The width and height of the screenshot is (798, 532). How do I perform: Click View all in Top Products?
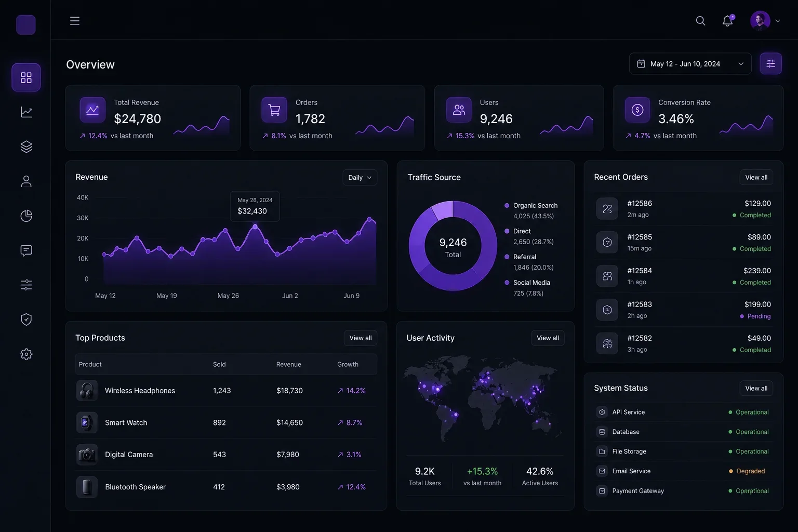pyautogui.click(x=361, y=338)
